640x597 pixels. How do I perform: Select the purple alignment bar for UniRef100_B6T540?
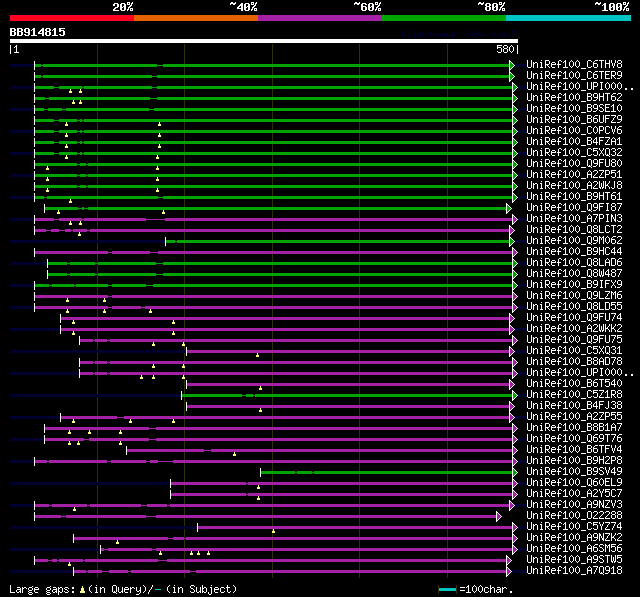pos(349,385)
